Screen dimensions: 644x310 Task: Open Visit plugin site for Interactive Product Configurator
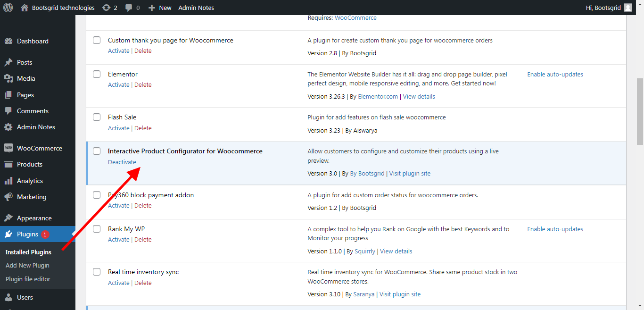coord(410,173)
